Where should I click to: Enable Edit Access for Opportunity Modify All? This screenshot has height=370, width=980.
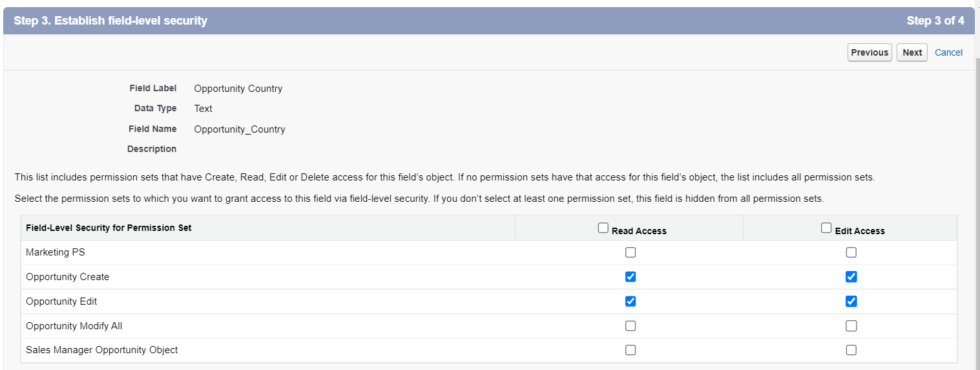pyautogui.click(x=851, y=326)
